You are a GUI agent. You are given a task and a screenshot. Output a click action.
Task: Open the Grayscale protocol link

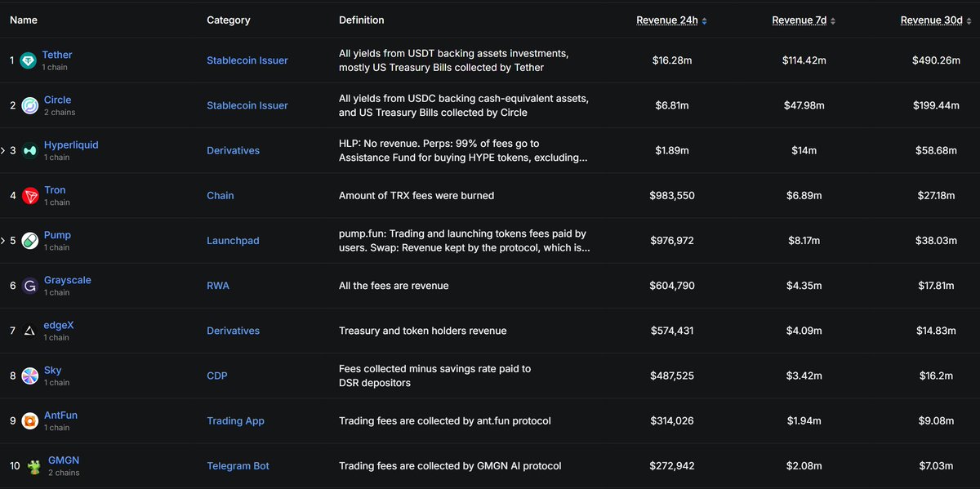[x=68, y=280]
